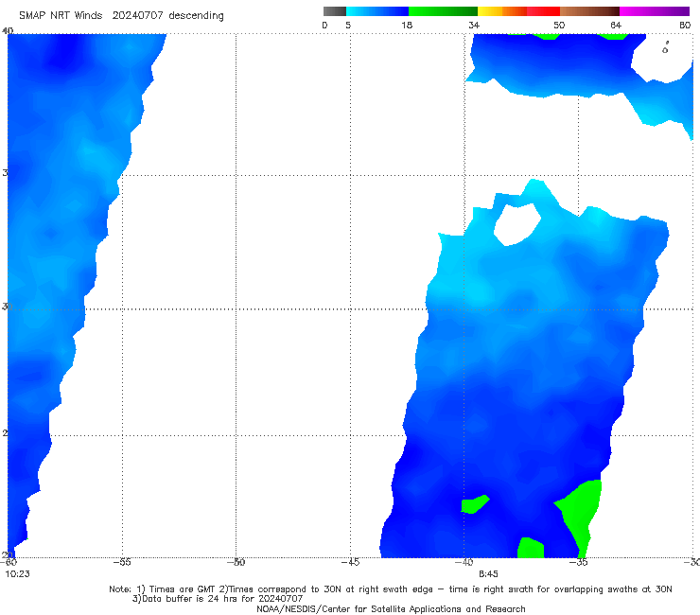The width and height of the screenshot is (700, 615).
Task: Click the gray segment of the wind colorbar
Action: click(334, 11)
